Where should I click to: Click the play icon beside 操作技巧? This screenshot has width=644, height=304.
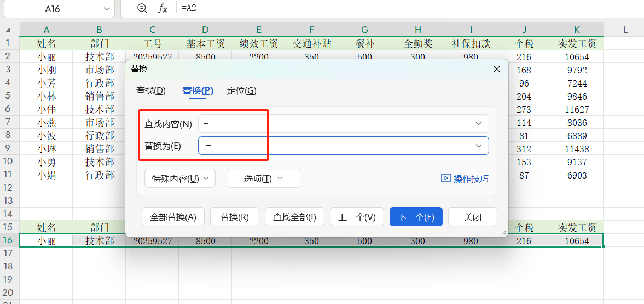pyautogui.click(x=446, y=179)
